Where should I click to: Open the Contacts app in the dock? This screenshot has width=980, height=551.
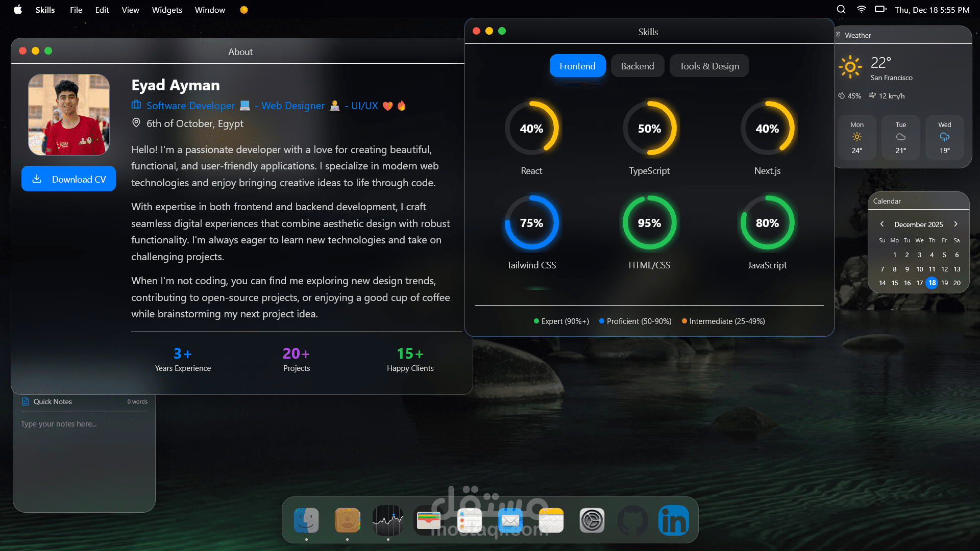point(347,520)
